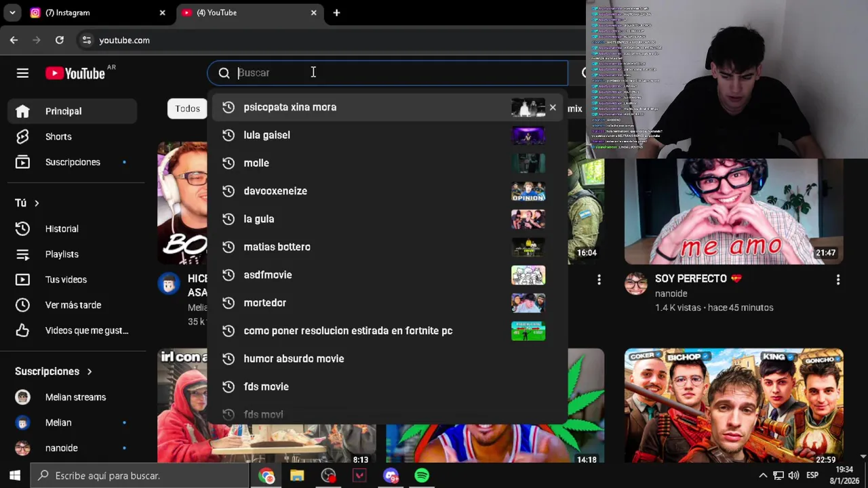Open options menu for SOY PERFECTO video
The image size is (868, 488).
pos(838,279)
